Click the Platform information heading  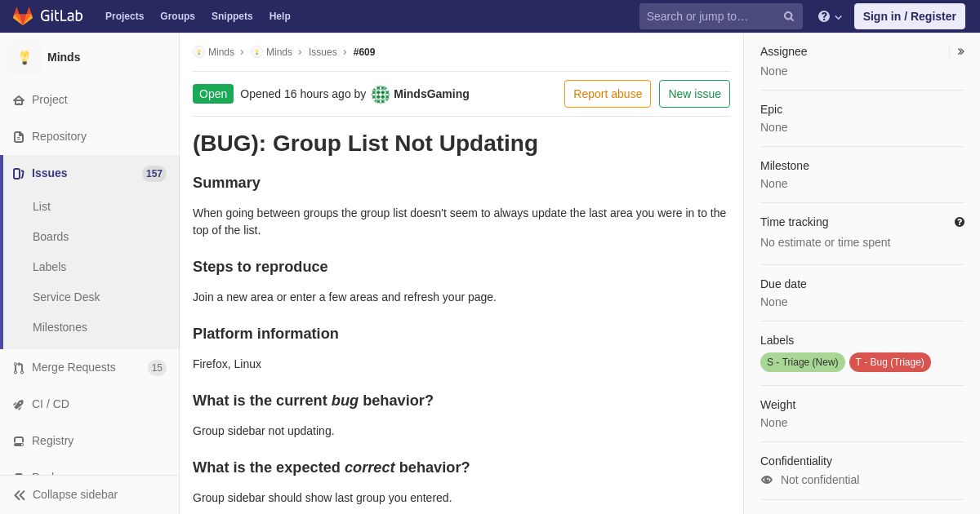coord(265,334)
